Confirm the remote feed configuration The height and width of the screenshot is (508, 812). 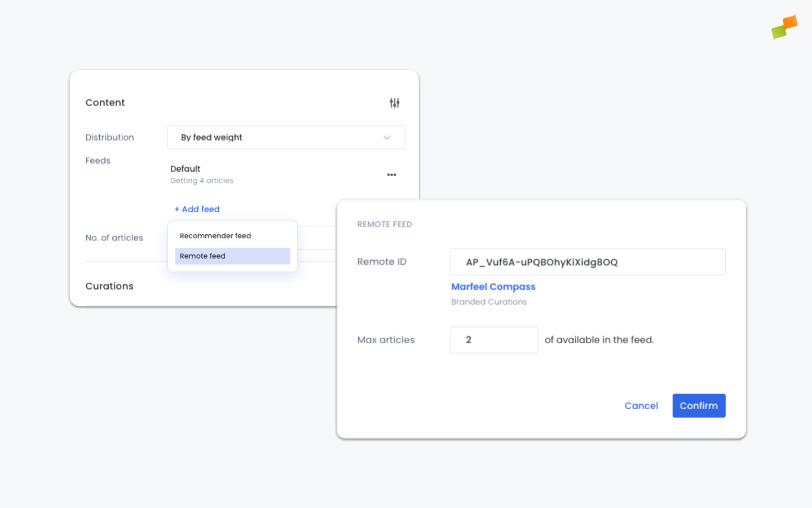699,405
